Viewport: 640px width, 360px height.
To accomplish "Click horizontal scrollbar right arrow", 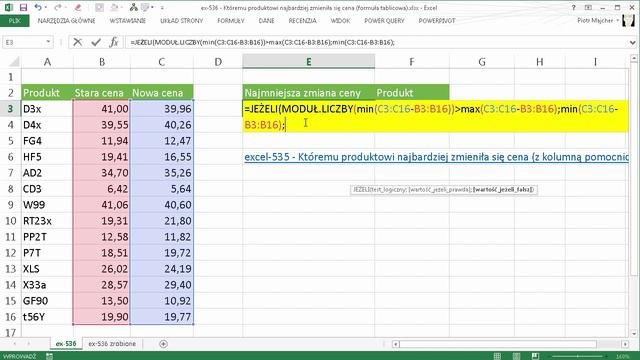I will click(x=625, y=344).
